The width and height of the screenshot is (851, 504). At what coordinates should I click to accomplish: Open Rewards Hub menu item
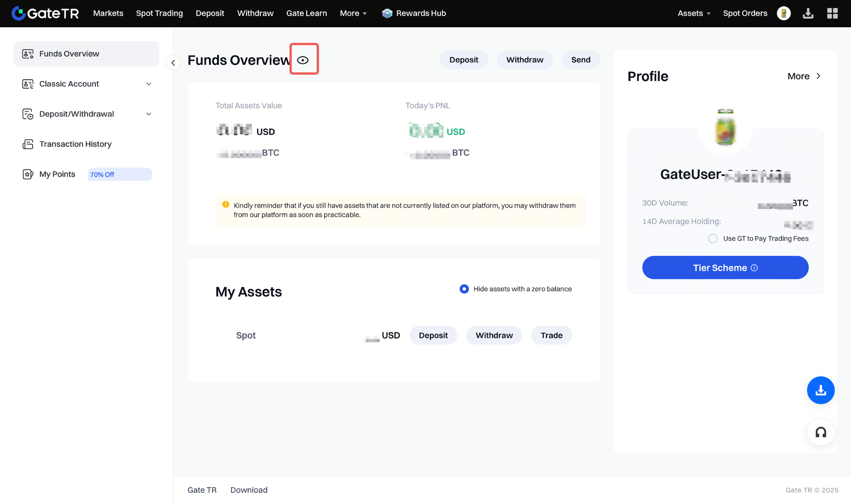tap(414, 13)
